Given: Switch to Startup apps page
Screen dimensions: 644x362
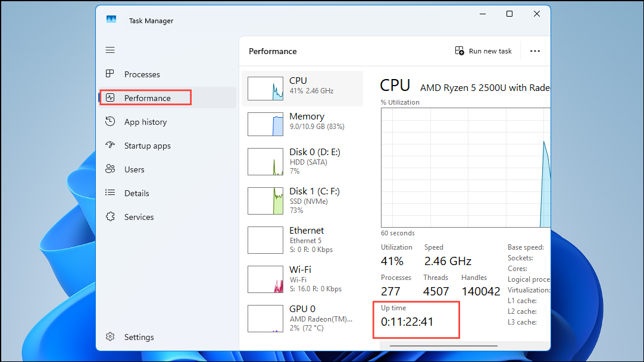Looking at the screenshot, I should [x=168, y=146].
